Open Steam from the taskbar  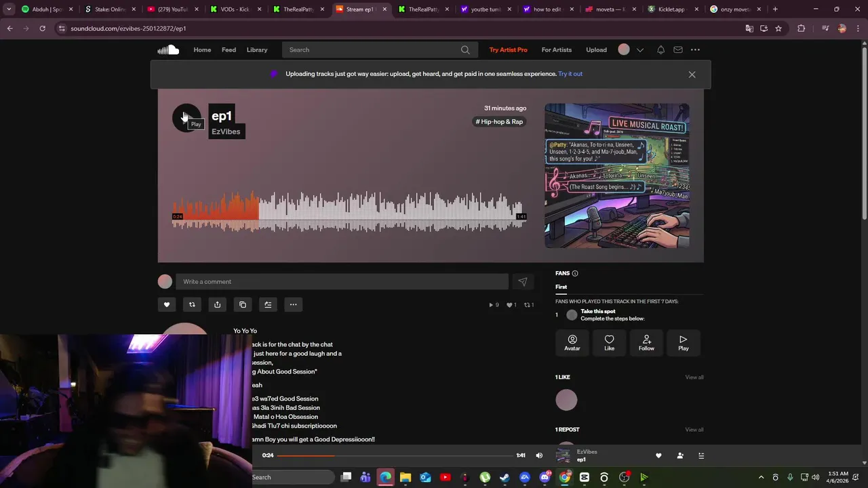(x=505, y=477)
